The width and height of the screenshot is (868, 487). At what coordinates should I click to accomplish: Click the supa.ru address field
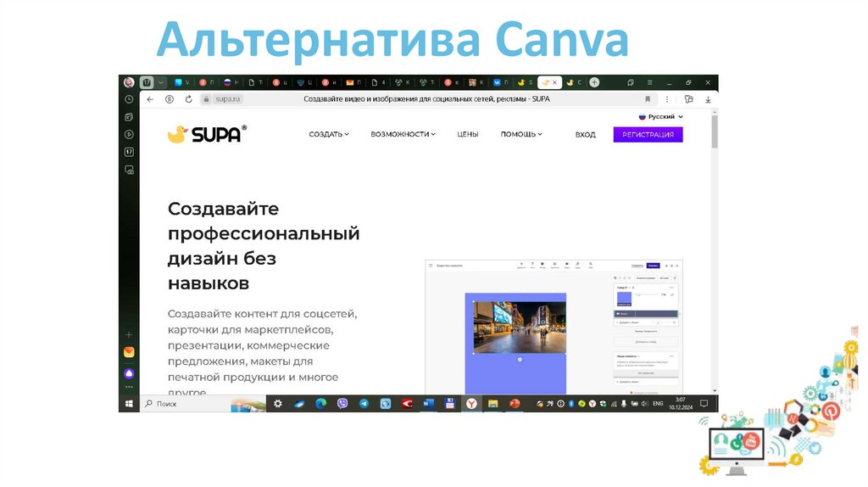click(426, 99)
